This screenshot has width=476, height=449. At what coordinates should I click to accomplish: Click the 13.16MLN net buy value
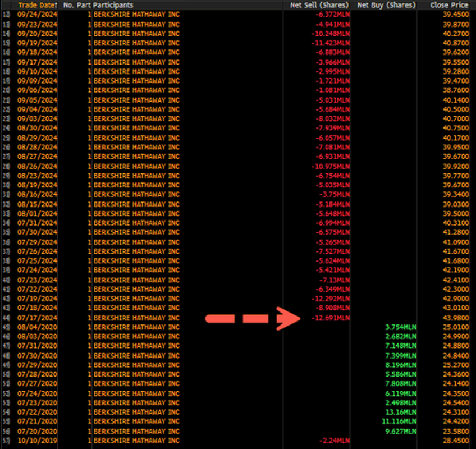click(401, 412)
